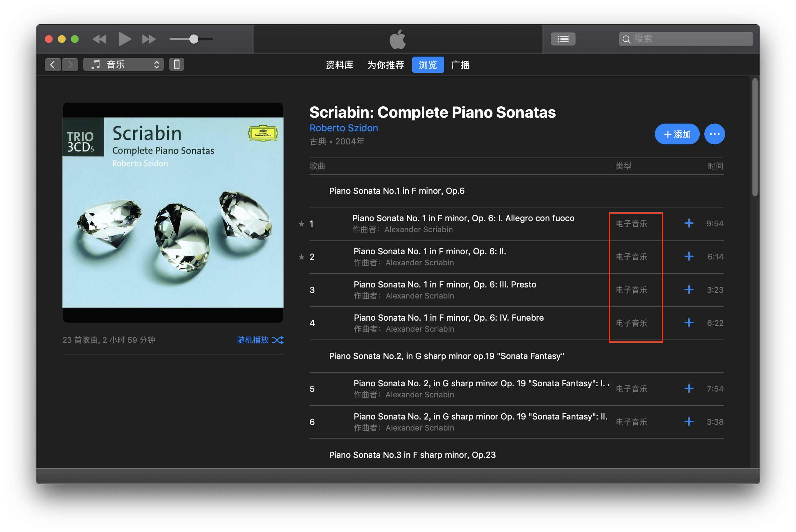Click the Apple logo in the display area
796x532 pixels.
397,39
